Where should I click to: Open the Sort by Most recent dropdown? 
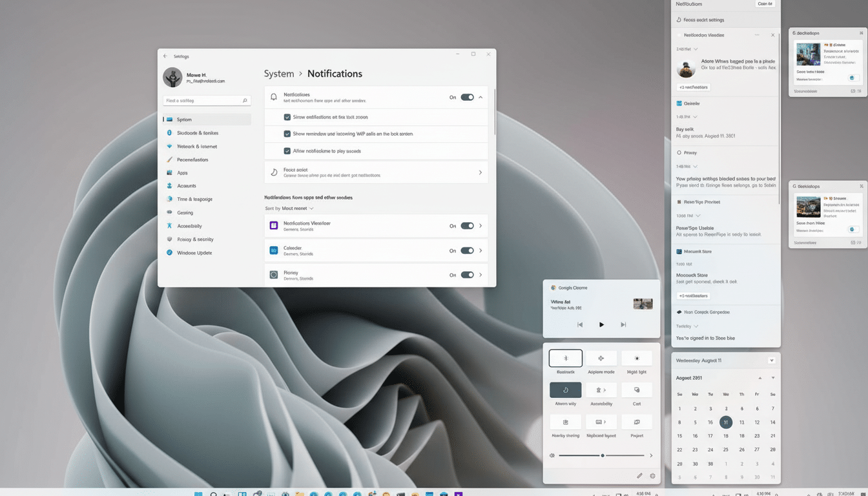point(289,207)
